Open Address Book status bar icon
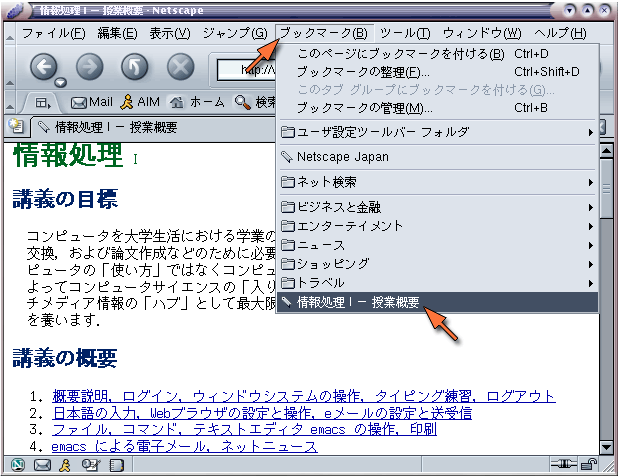Viewport: 618px width, 476px height. tap(117, 465)
